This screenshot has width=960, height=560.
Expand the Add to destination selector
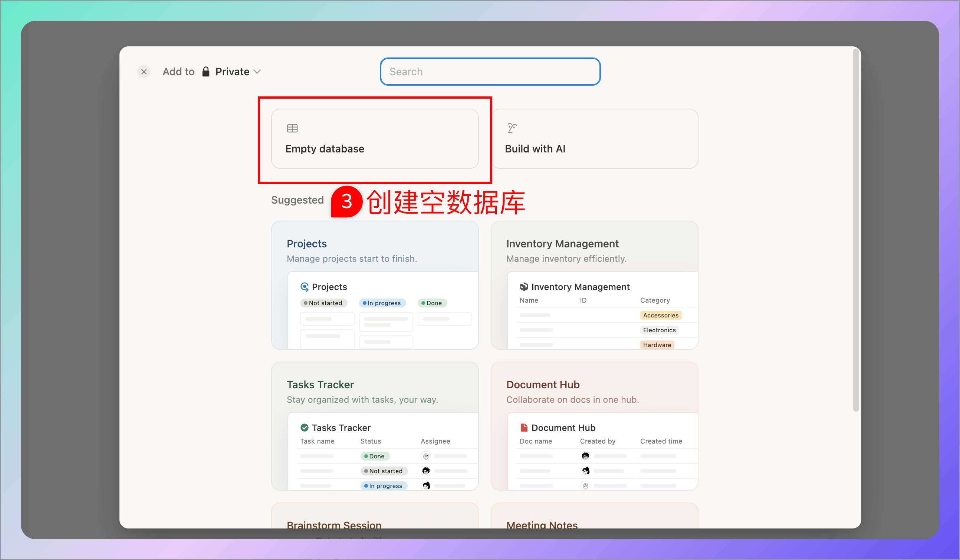(178, 71)
